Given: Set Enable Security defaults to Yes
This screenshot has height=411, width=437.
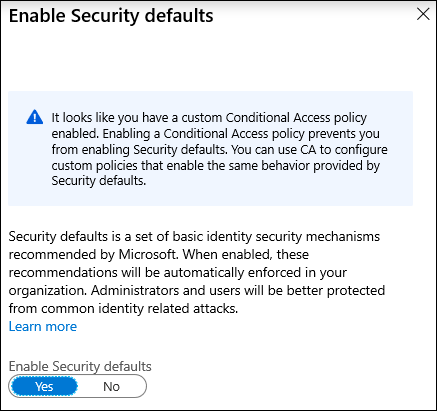Looking at the screenshot, I should (44, 387).
